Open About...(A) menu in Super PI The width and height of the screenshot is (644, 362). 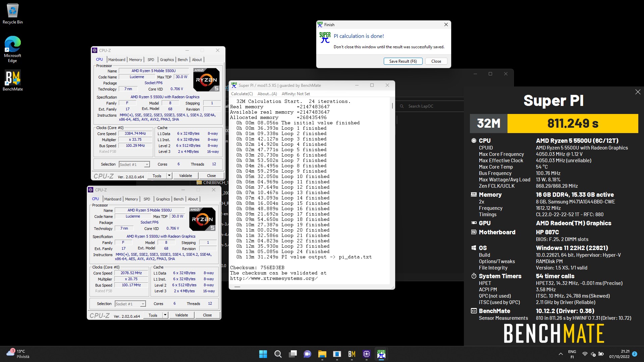click(267, 94)
